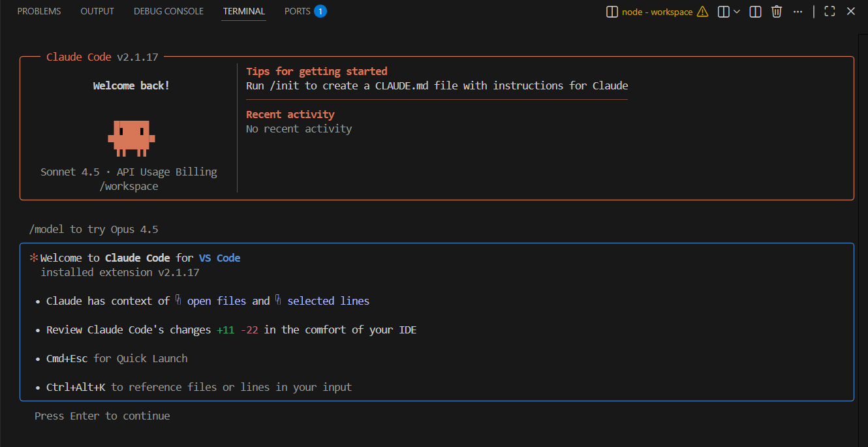Click 'Recent activity' heading
The image size is (868, 447).
coord(290,114)
